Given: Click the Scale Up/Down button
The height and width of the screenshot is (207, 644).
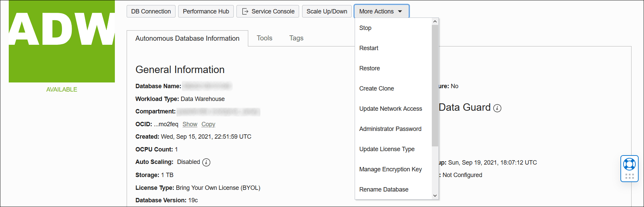Looking at the screenshot, I should pyautogui.click(x=327, y=11).
